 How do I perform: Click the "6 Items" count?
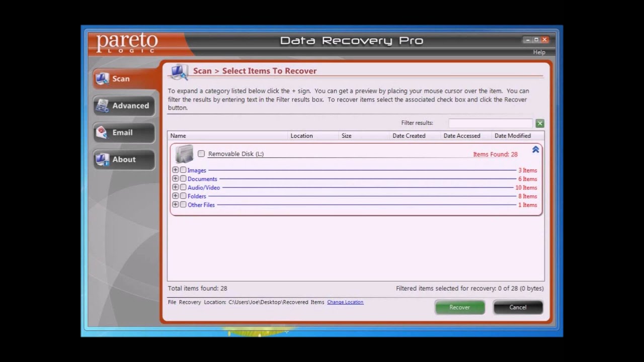pos(528,179)
